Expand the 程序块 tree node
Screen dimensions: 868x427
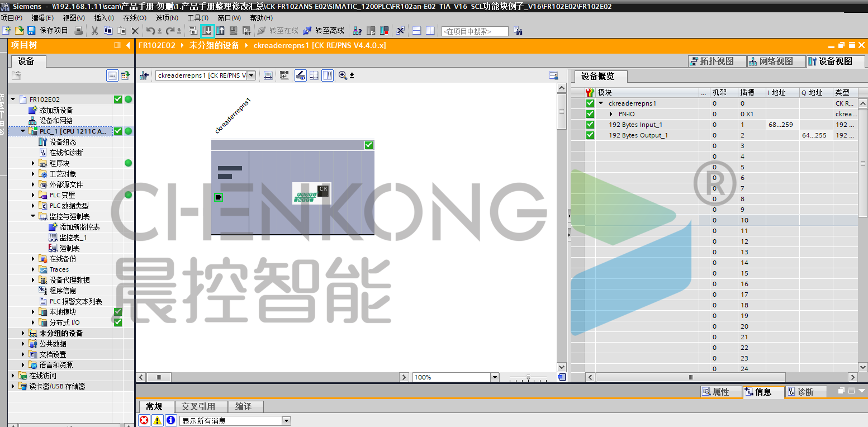coord(33,163)
